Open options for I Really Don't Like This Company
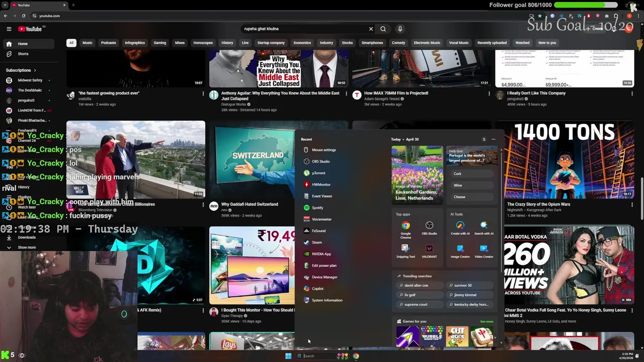This screenshot has height=362, width=644. pyautogui.click(x=632, y=94)
